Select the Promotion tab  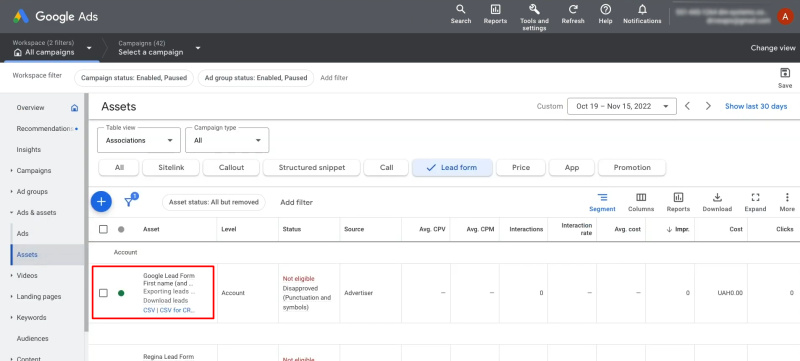tap(632, 167)
